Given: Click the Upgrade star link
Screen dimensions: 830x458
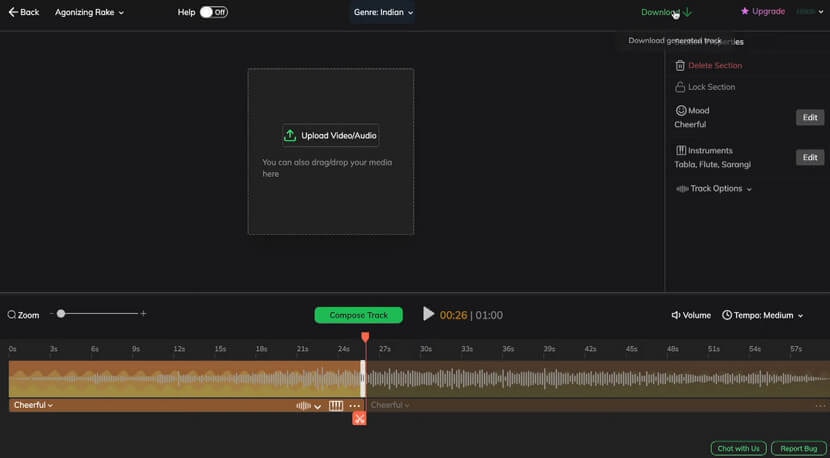Looking at the screenshot, I should 763,11.
